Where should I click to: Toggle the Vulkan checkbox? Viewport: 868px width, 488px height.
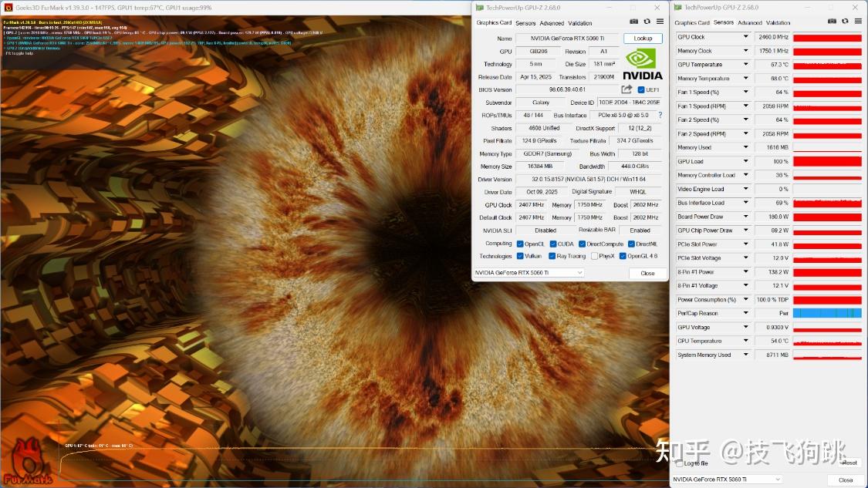click(520, 256)
